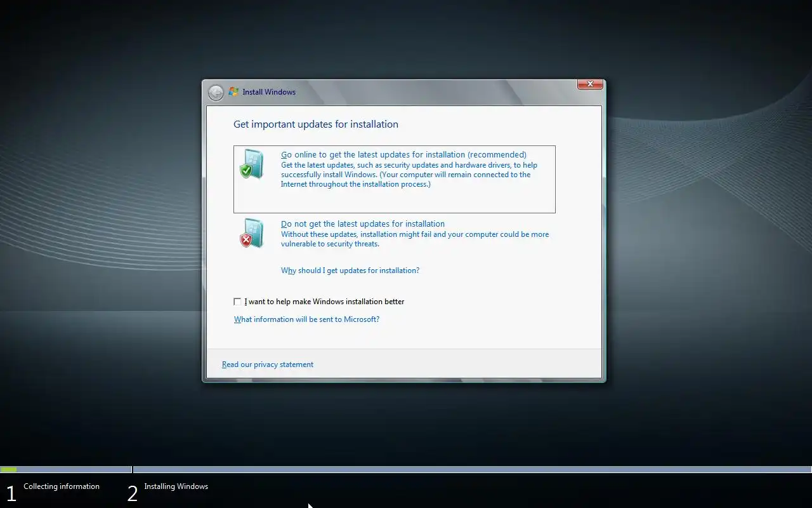812x508 pixels.
Task: Close the Install Windows dialog
Action: [590, 84]
